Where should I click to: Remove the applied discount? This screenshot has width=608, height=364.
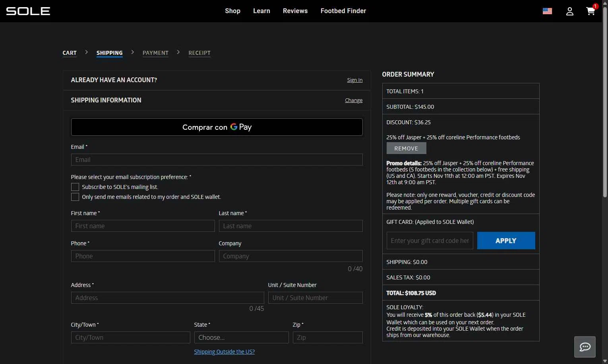pyautogui.click(x=406, y=148)
